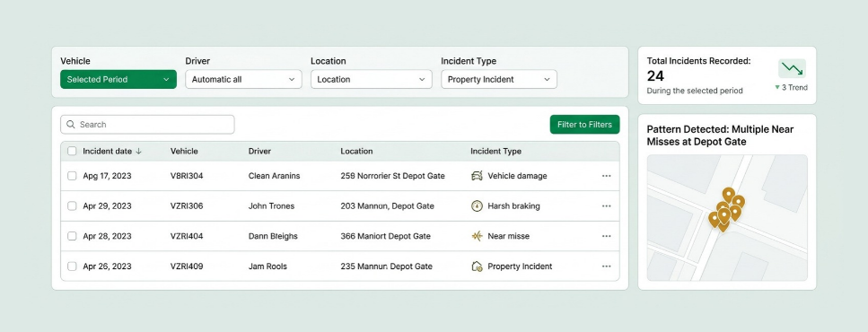
Task: Open the Location filter dropdown
Action: click(371, 79)
